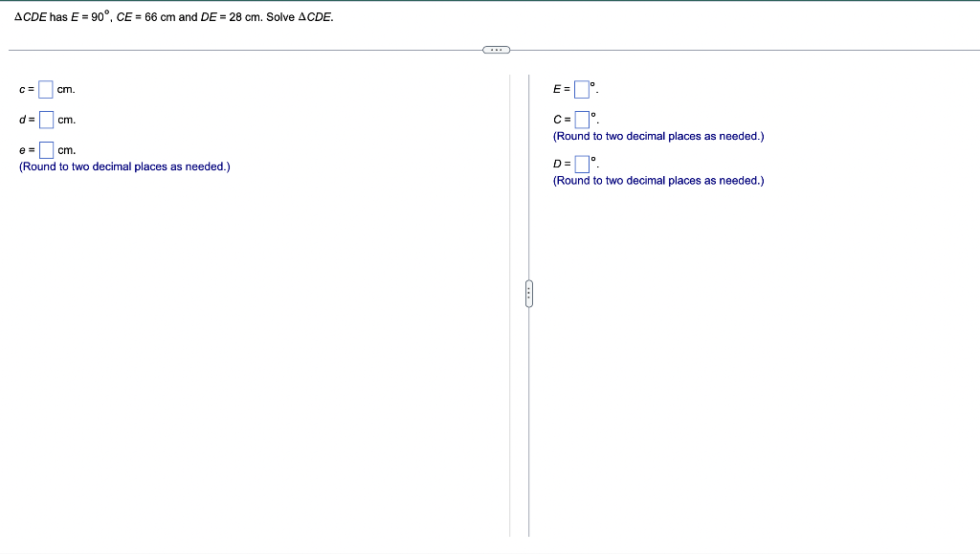Click the degree symbol beside angle E box
This screenshot has height=554, width=980.
tap(593, 84)
